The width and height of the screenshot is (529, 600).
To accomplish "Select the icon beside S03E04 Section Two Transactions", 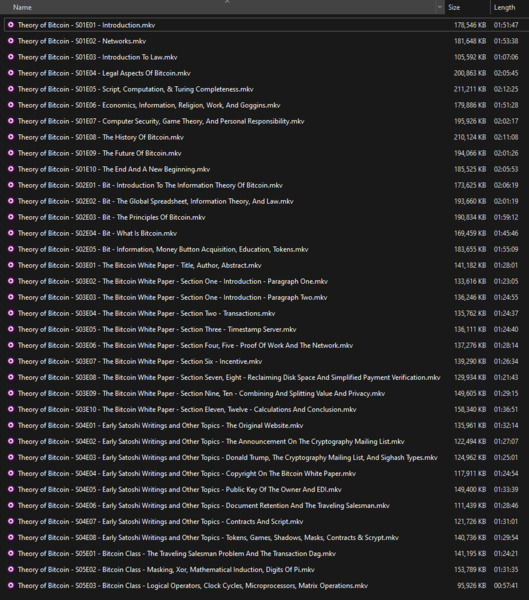I will (x=11, y=313).
